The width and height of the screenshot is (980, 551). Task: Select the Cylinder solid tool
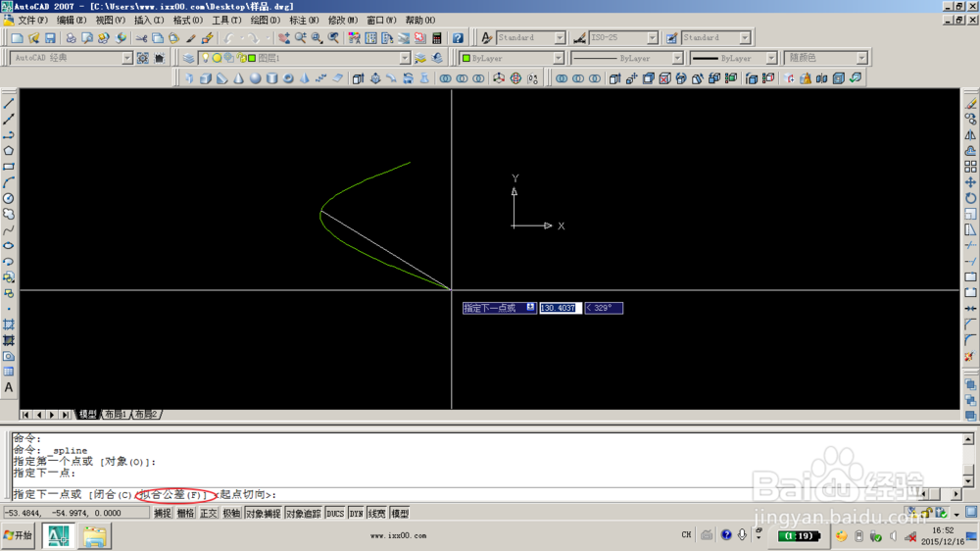271,78
